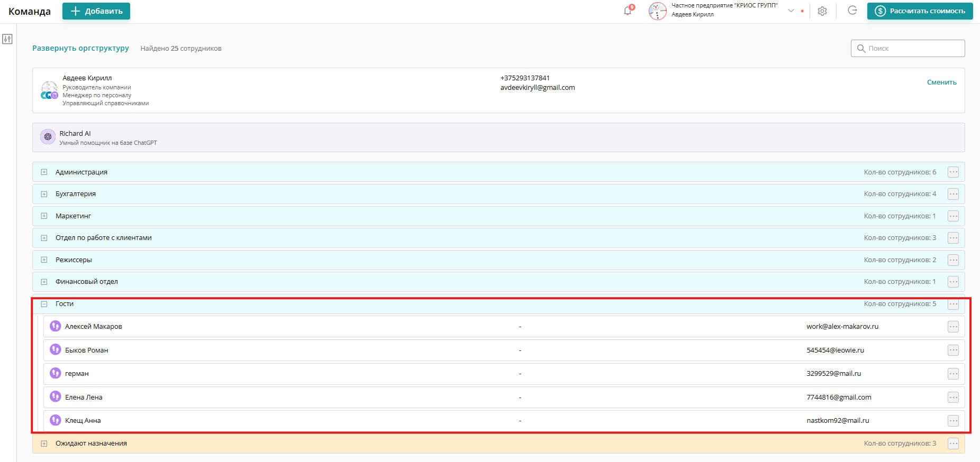Focus the Поиск search field

click(908, 48)
